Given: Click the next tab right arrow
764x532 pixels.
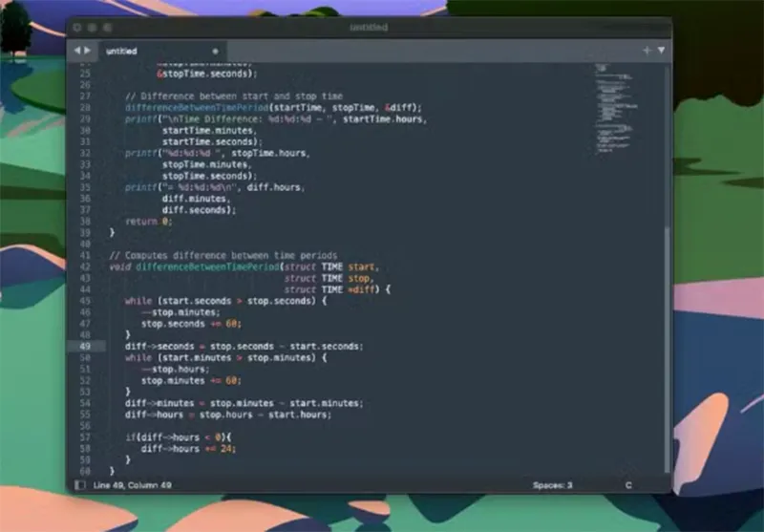Looking at the screenshot, I should point(88,50).
